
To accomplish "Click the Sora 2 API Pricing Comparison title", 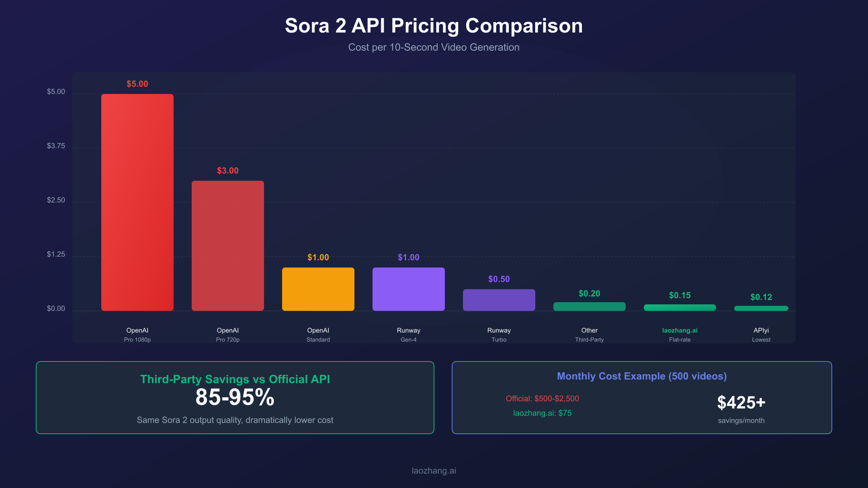I will coord(434,26).
